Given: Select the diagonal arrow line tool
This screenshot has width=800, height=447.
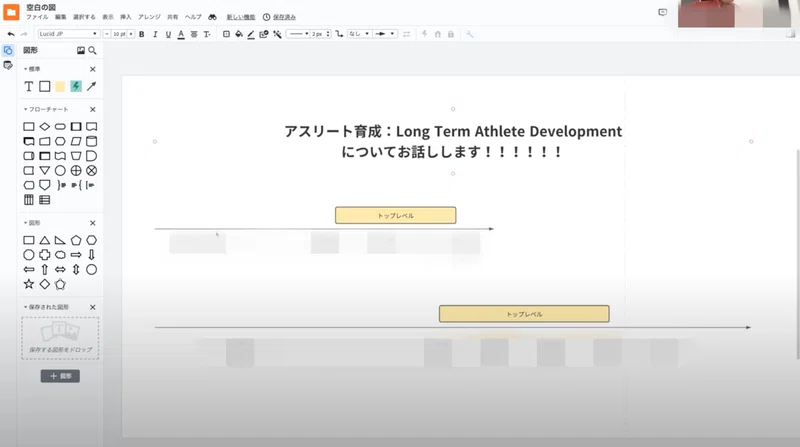Looking at the screenshot, I should coord(91,86).
